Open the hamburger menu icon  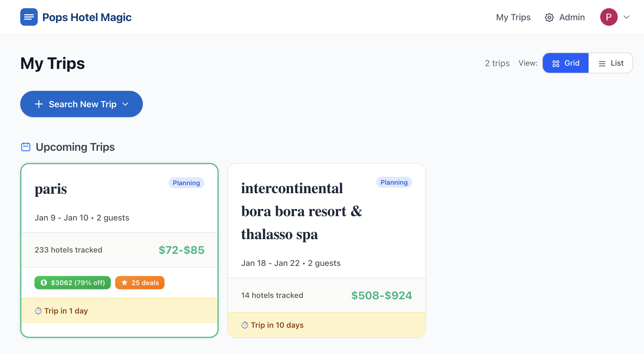(28, 17)
